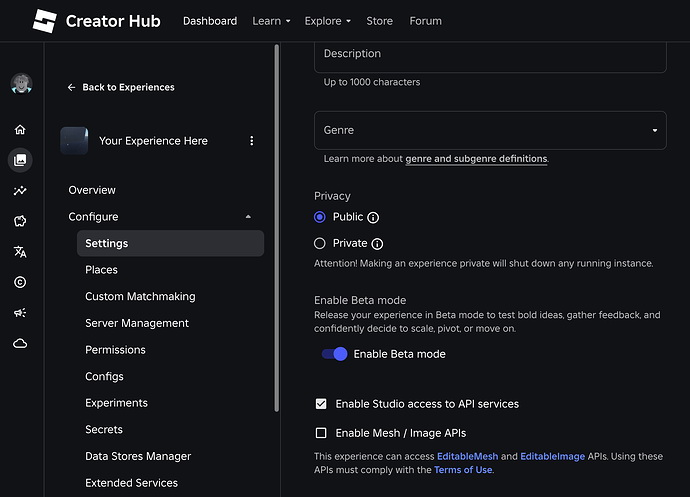Go to Home via sidebar house icon

tap(20, 129)
